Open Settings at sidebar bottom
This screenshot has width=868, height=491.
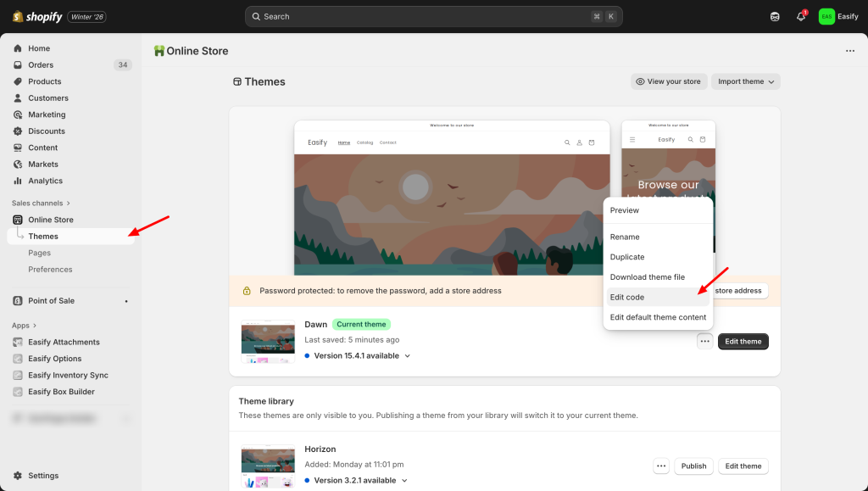coord(43,476)
